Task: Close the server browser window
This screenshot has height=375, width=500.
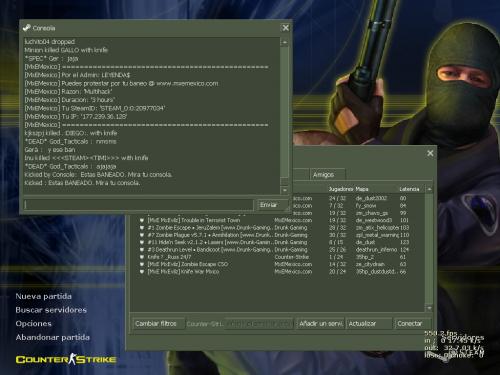Action: [x=430, y=153]
